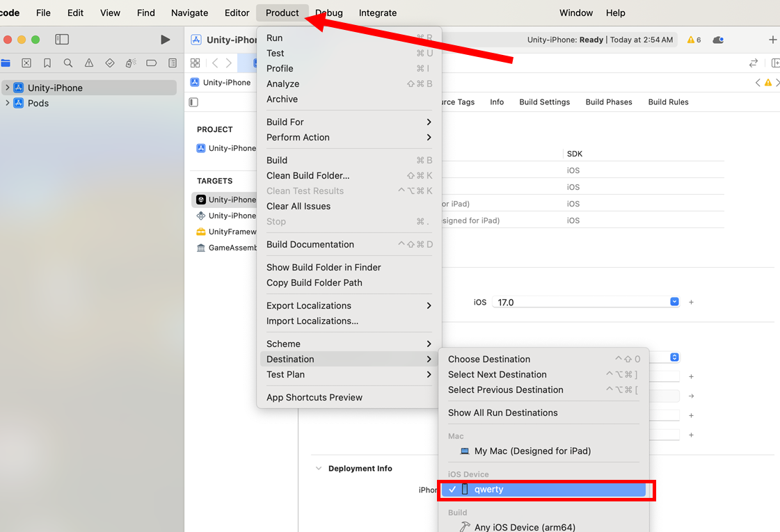Switch to the Build Phases tab
The width and height of the screenshot is (780, 532).
point(608,102)
